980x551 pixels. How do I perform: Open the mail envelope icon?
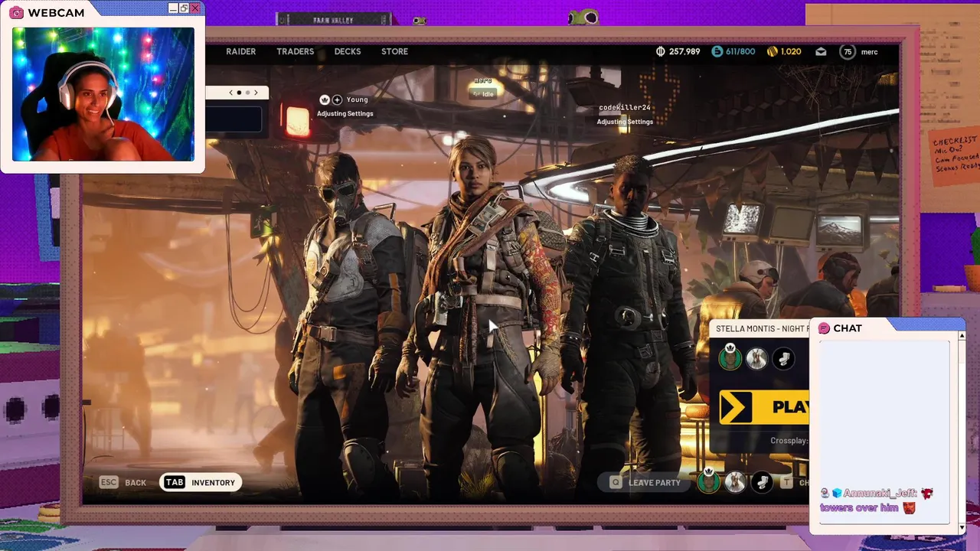pos(821,51)
